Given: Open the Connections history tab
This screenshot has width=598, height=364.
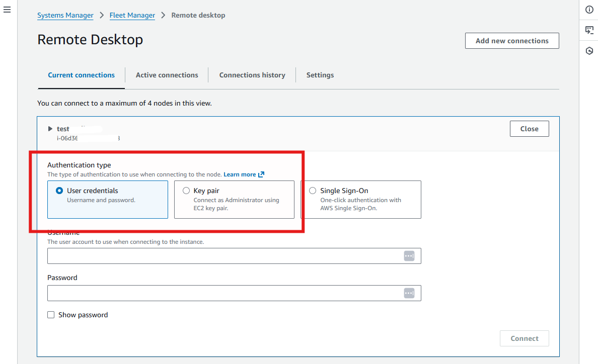Looking at the screenshot, I should click(x=252, y=74).
